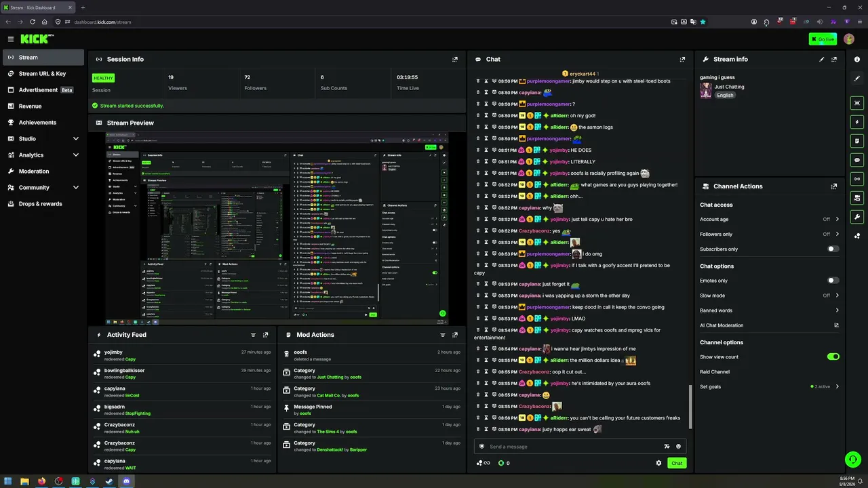Click the green Go live button

pyautogui.click(x=823, y=39)
